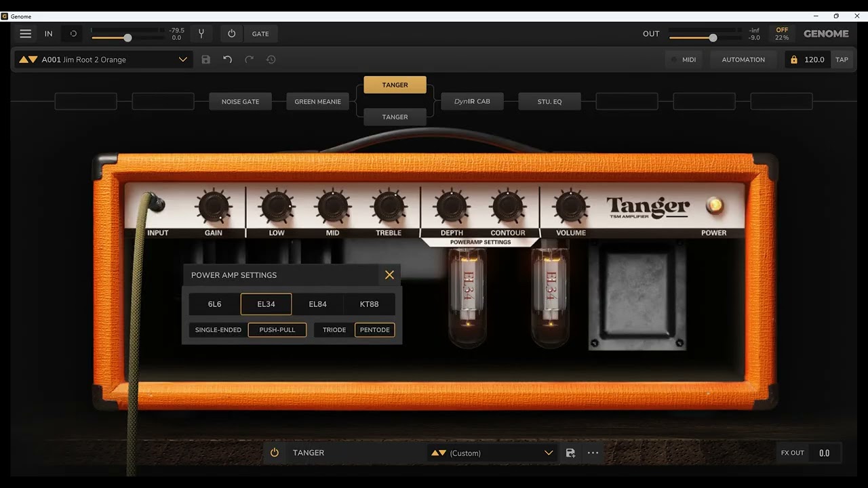This screenshot has width=868, height=488.
Task: Click the first empty chain slot
Action: pyautogui.click(x=85, y=102)
